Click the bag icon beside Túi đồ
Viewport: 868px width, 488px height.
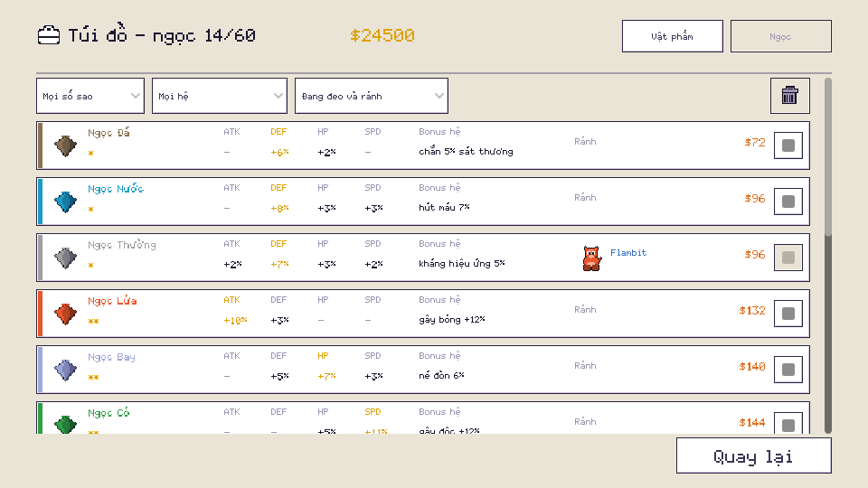click(49, 35)
